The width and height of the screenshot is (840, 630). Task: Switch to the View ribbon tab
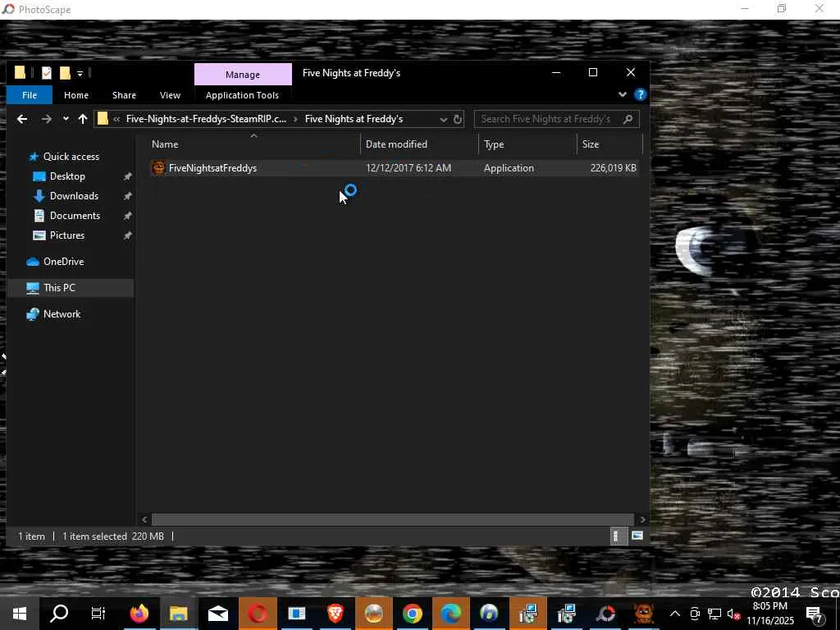[x=170, y=95]
